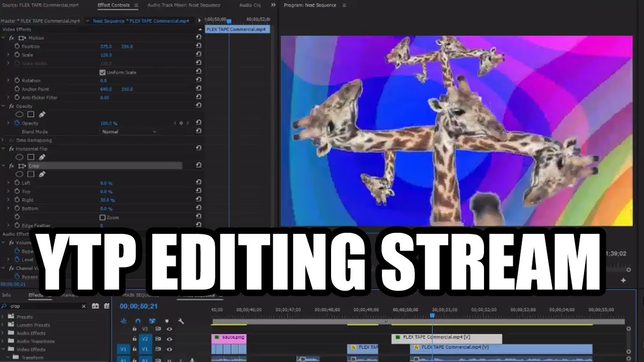The height and width of the screenshot is (362, 644).
Task: Select the Effects panel tab
Action: point(36,295)
